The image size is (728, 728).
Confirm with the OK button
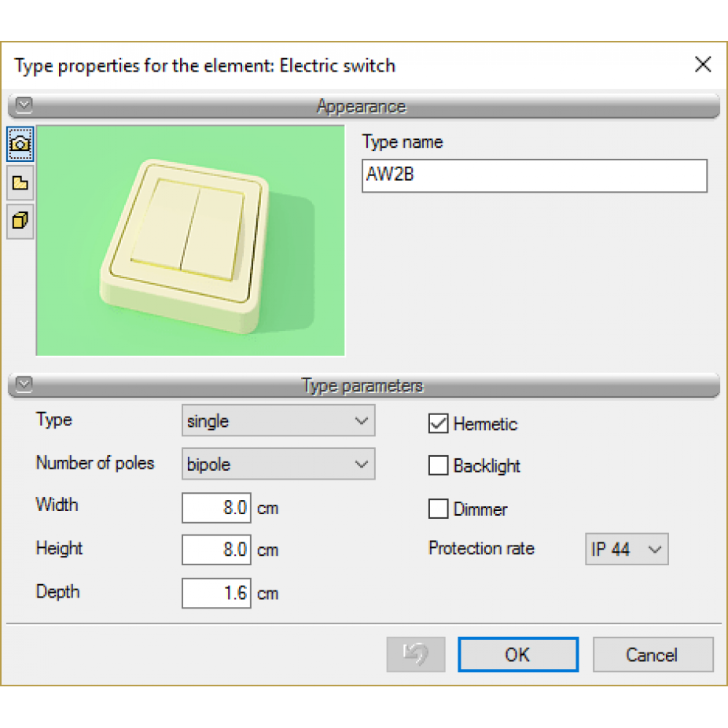[518, 654]
